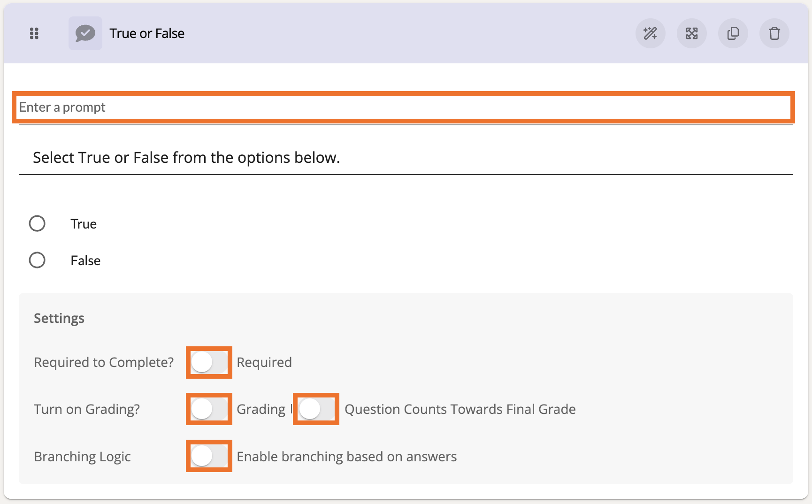Click the expand arrows fullscreen icon
Screen dimensions: 812x504
tap(691, 33)
